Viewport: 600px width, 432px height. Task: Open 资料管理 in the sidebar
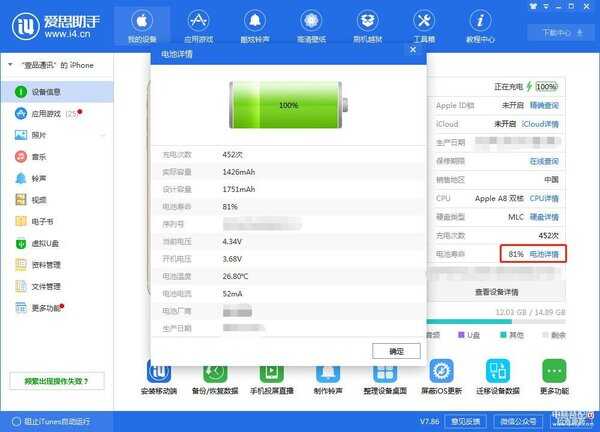pos(57,265)
